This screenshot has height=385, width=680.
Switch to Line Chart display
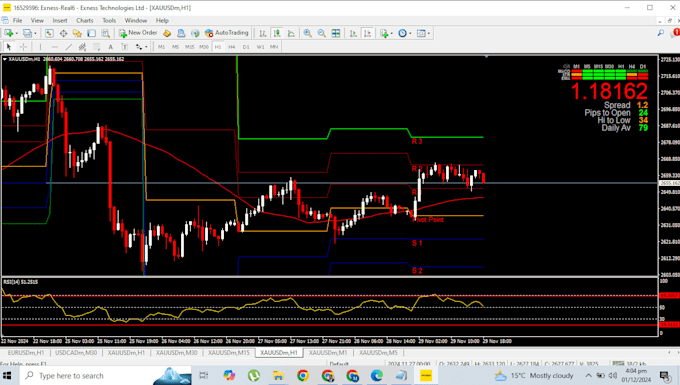coord(291,33)
